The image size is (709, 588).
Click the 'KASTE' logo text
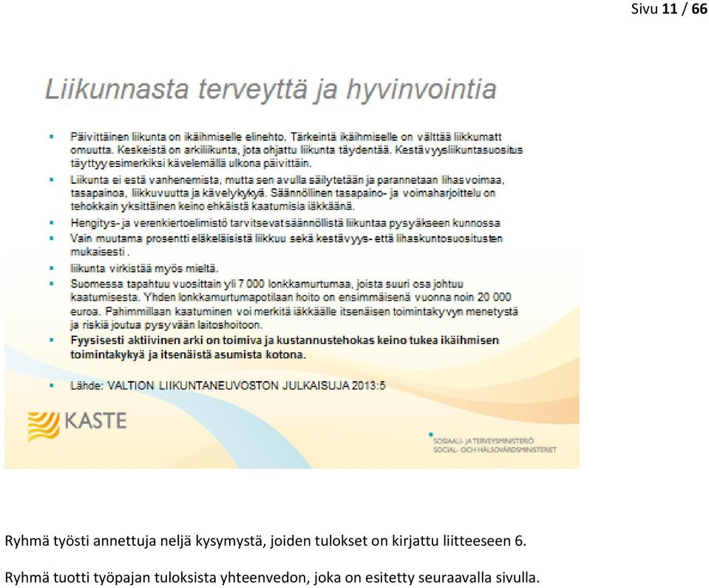click(95, 421)
